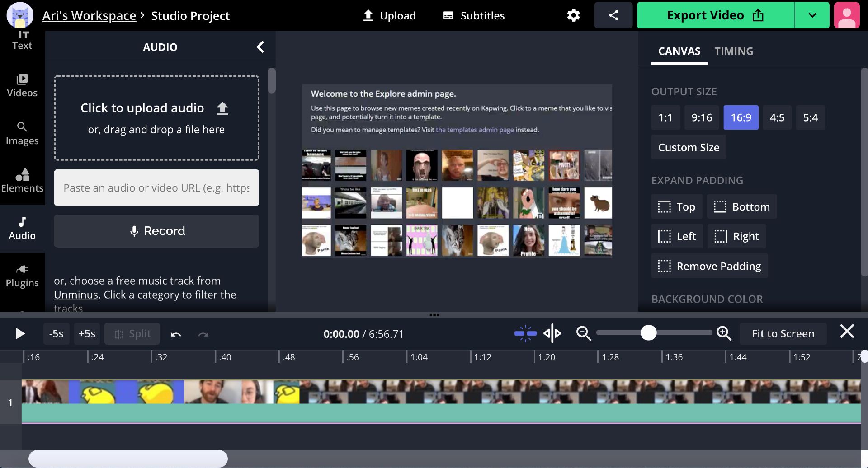Select the 1:1 aspect ratio
Viewport: 868px width, 468px height.
pyautogui.click(x=665, y=117)
